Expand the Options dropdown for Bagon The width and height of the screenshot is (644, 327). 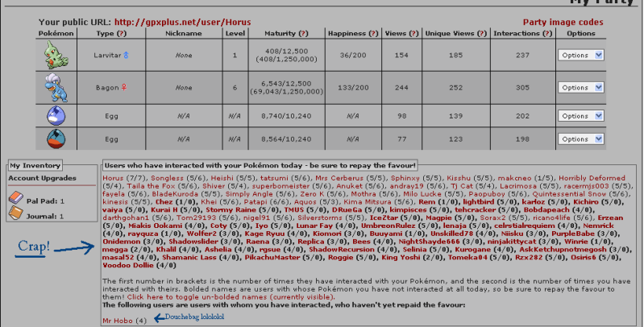[580, 87]
